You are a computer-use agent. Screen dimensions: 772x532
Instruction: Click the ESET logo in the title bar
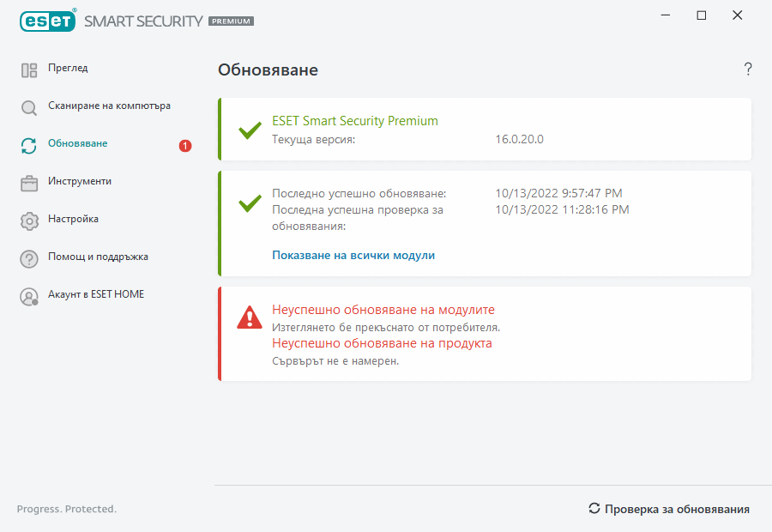[47, 21]
